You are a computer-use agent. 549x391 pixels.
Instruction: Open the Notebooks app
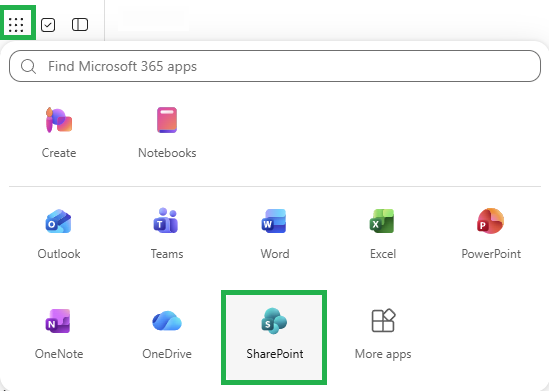[167, 133]
